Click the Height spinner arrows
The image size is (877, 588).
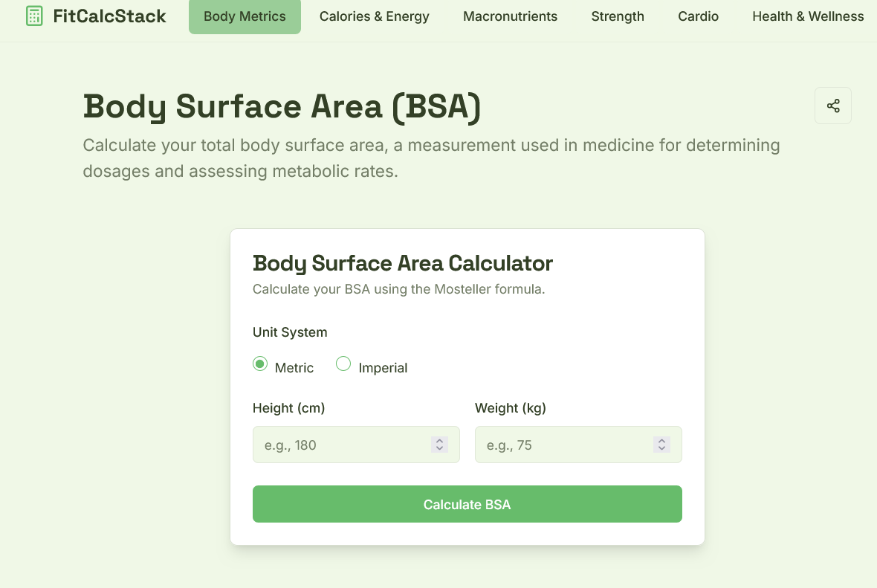(x=439, y=445)
